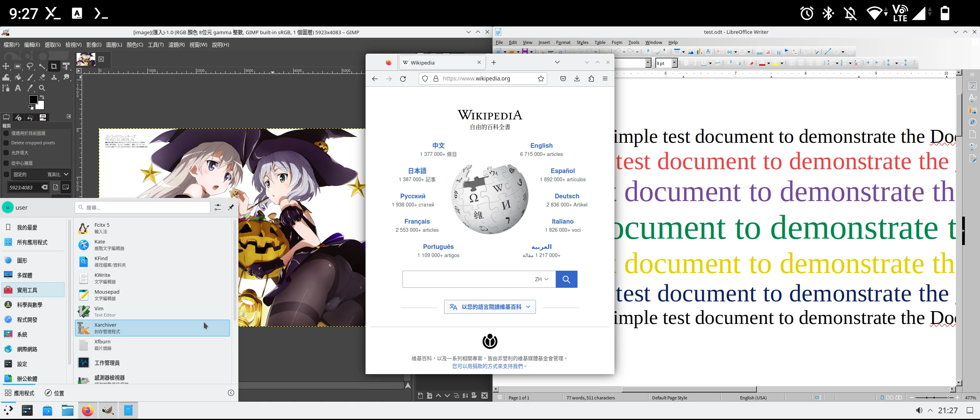Open the English Wikipedia link
The height and width of the screenshot is (420, 980).
pos(541,145)
